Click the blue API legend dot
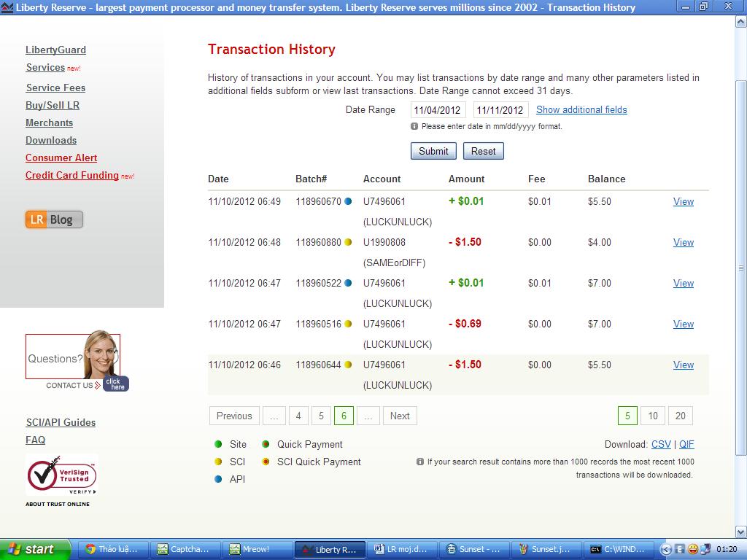 [x=218, y=479]
